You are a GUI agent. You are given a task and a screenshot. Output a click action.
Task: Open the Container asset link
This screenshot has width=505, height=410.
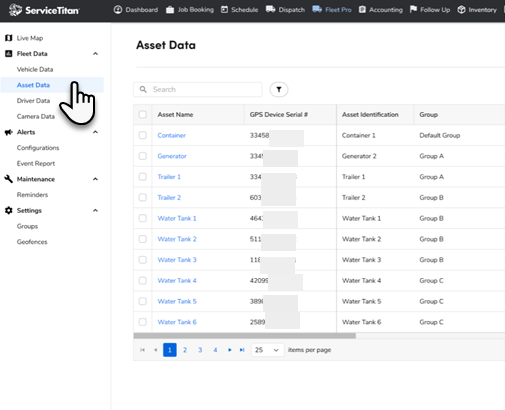171,135
